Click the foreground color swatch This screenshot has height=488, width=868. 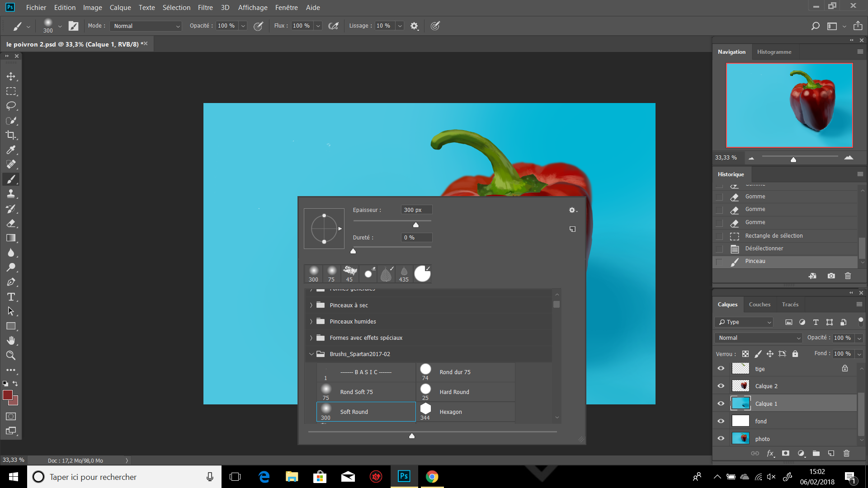[8, 395]
